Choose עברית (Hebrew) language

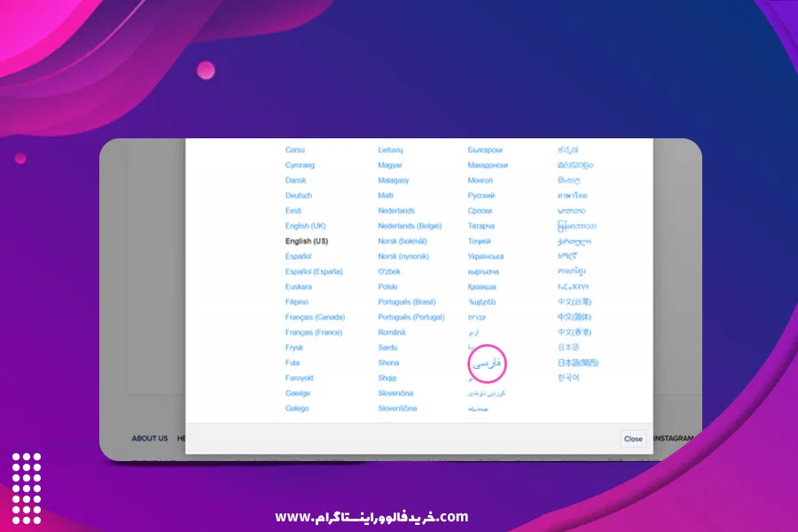pyautogui.click(x=476, y=317)
